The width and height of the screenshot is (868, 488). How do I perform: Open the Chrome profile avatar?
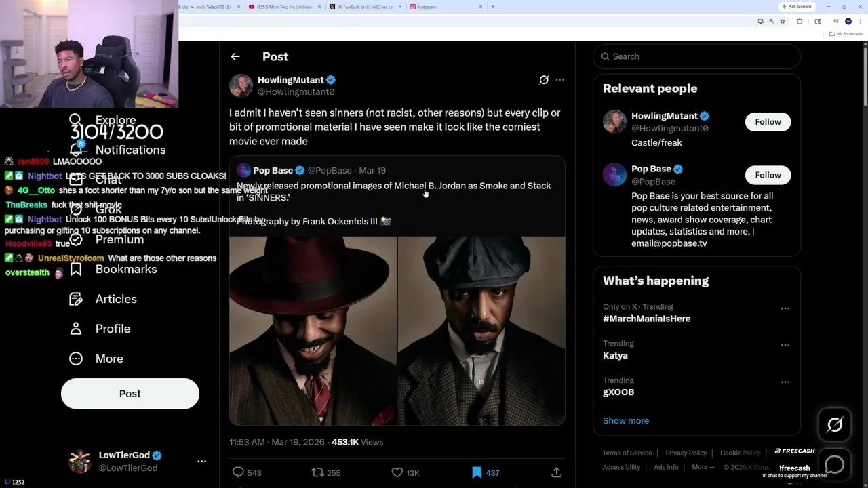(848, 22)
